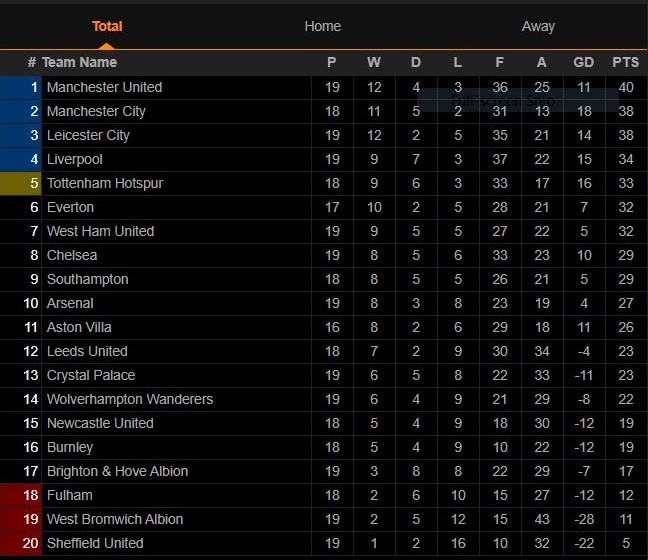Click the Leicester City team name

click(88, 135)
